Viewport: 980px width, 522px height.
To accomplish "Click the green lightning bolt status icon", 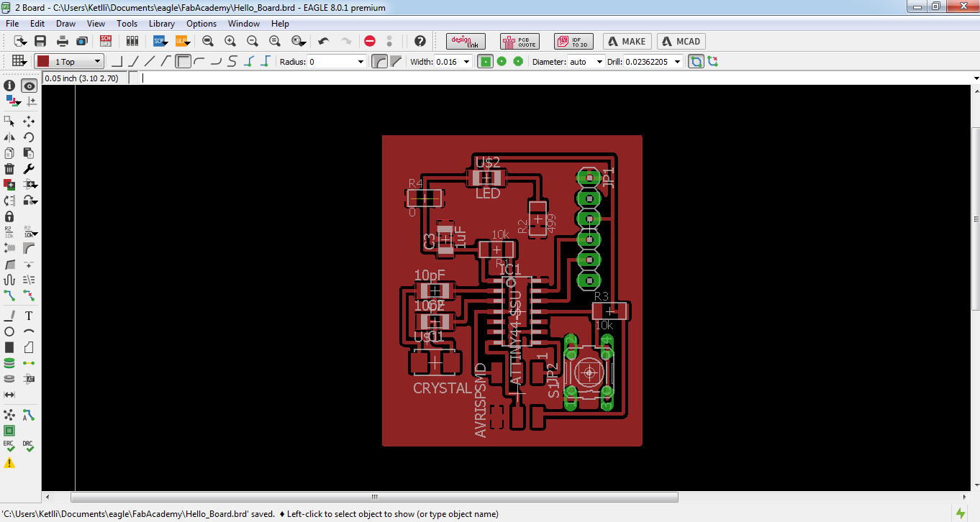I will [961, 513].
